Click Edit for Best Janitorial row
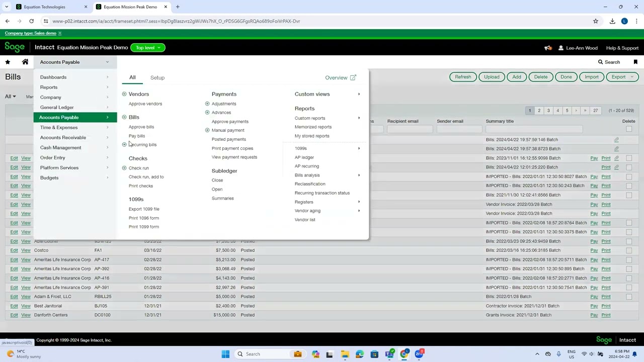Screen dimensions: 644x362 14,306
